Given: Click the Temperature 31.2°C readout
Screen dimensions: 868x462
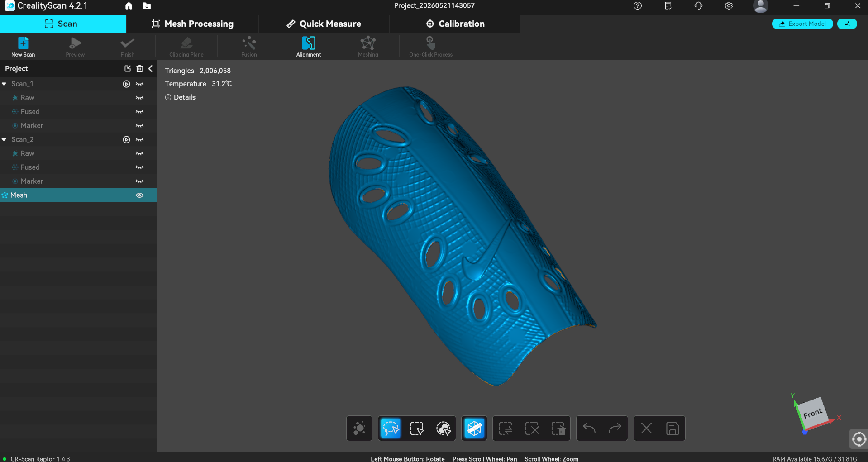Looking at the screenshot, I should (198, 84).
